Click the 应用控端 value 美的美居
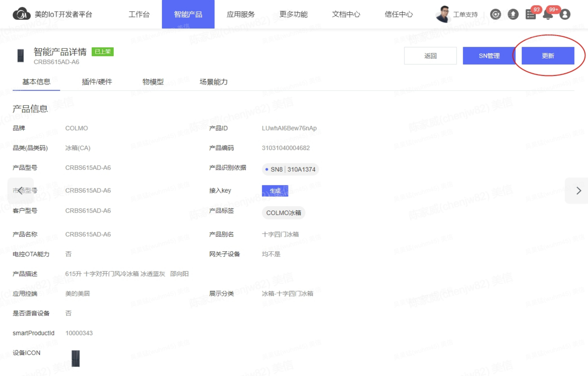The height and width of the screenshot is (376, 588). tap(77, 294)
